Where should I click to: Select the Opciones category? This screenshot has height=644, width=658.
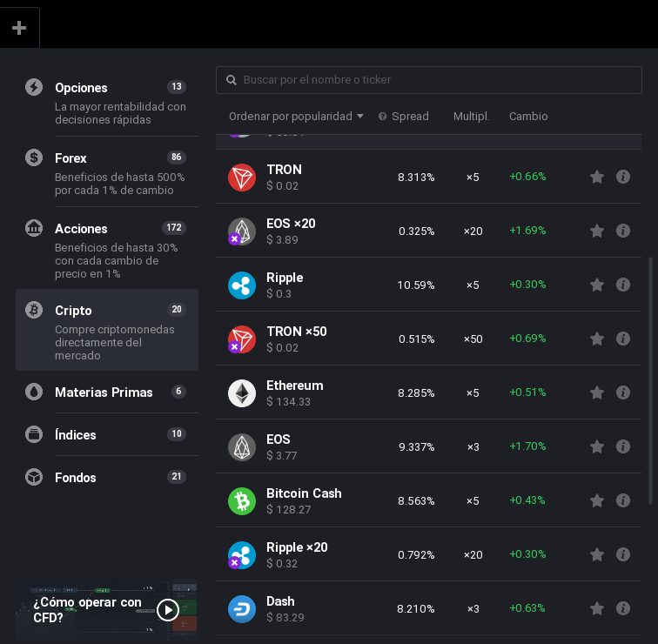pos(107,102)
